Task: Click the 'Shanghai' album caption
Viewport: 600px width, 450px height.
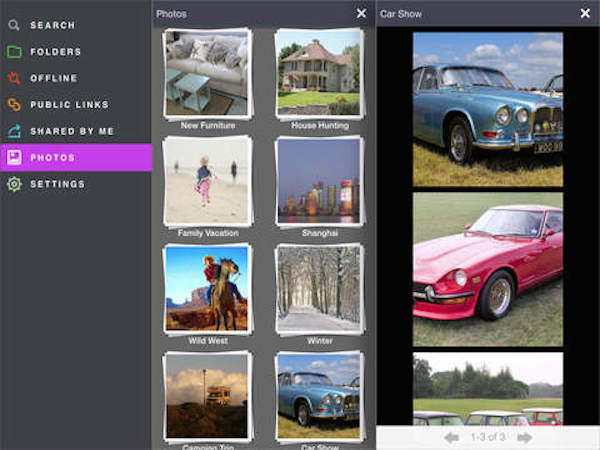Action: (x=320, y=233)
